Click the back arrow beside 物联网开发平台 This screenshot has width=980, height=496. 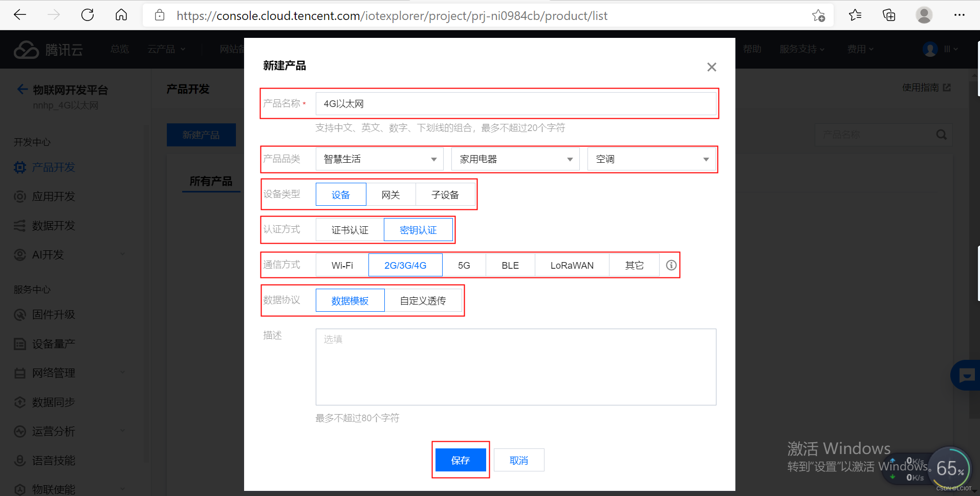(22, 90)
